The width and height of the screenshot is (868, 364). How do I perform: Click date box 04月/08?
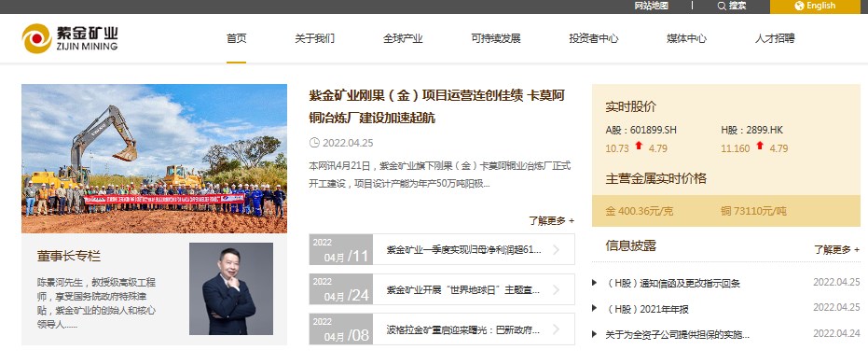(341, 329)
